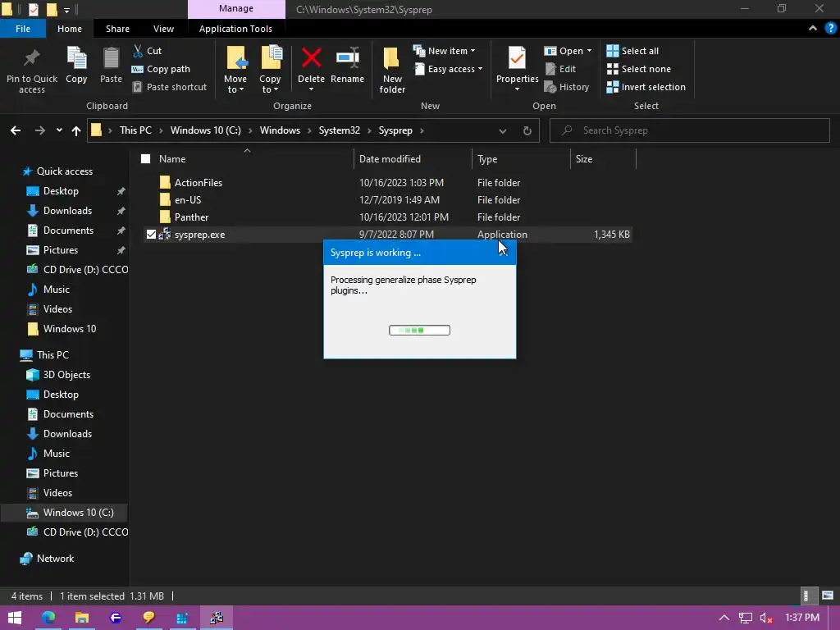The height and width of the screenshot is (630, 840).
Task: Click Select none in the ribbon
Action: [638, 69]
